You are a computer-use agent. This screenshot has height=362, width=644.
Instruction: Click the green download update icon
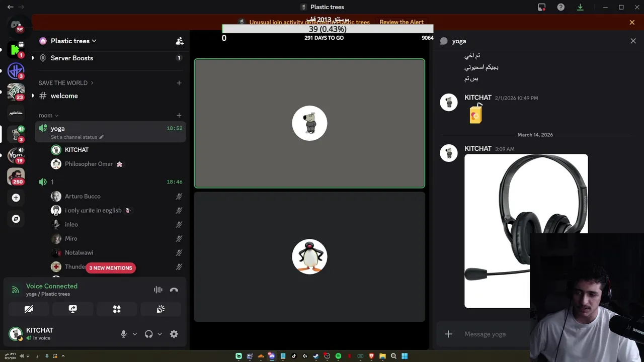(x=580, y=7)
